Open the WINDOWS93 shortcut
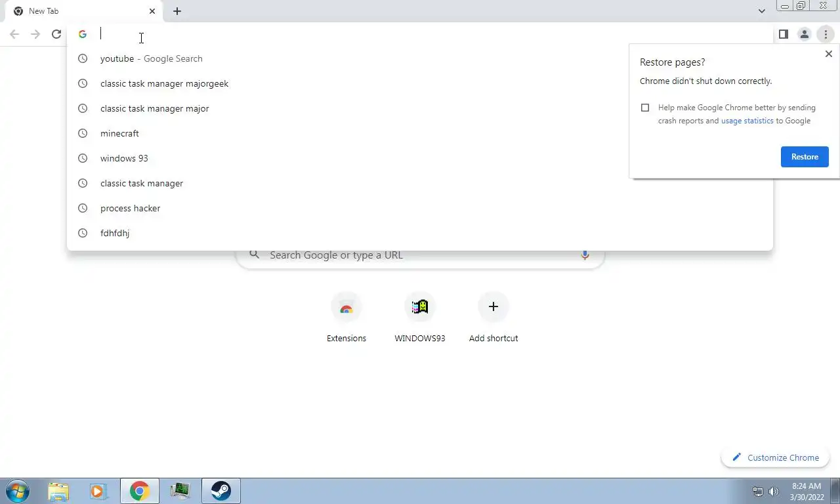 tap(420, 318)
